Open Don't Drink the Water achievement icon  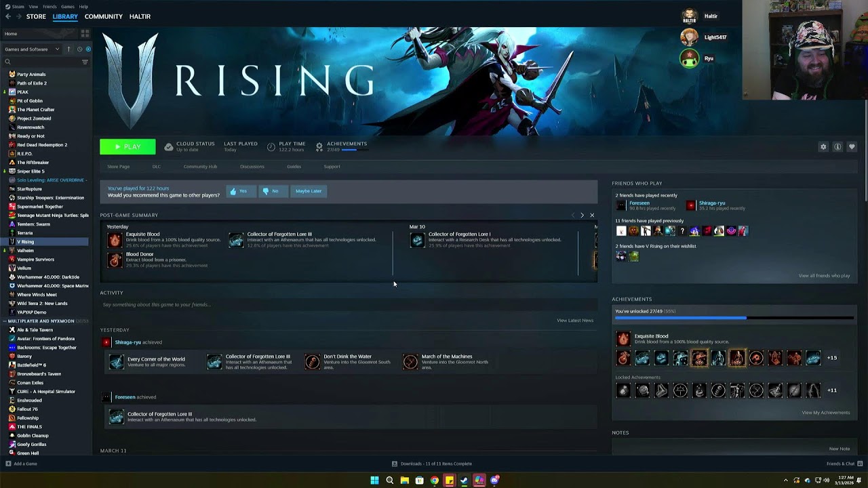coord(312,362)
